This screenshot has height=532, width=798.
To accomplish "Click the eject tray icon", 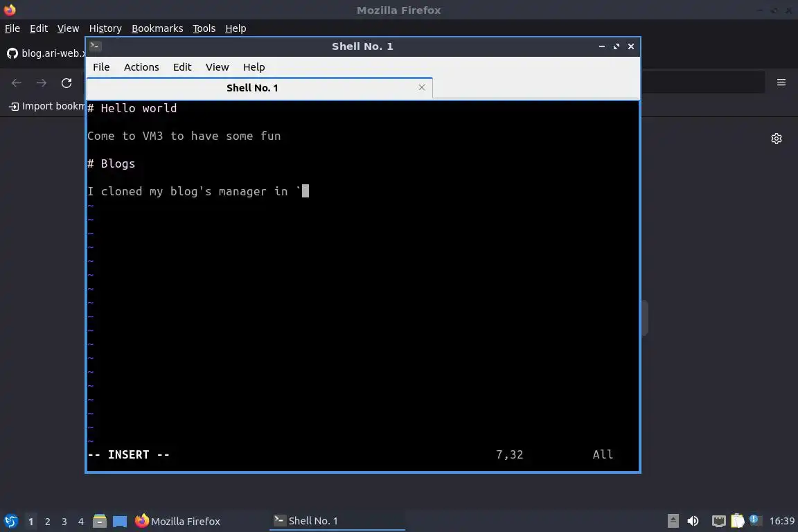I will [673, 521].
